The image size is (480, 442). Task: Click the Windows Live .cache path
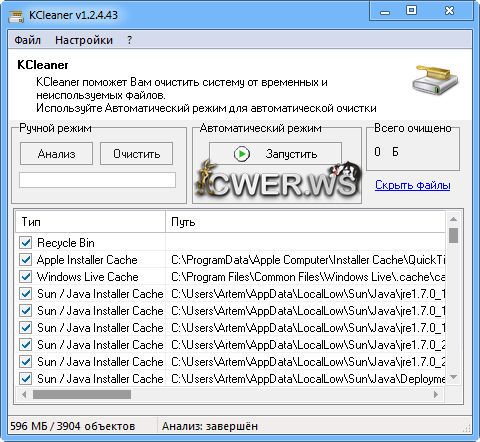point(308,277)
